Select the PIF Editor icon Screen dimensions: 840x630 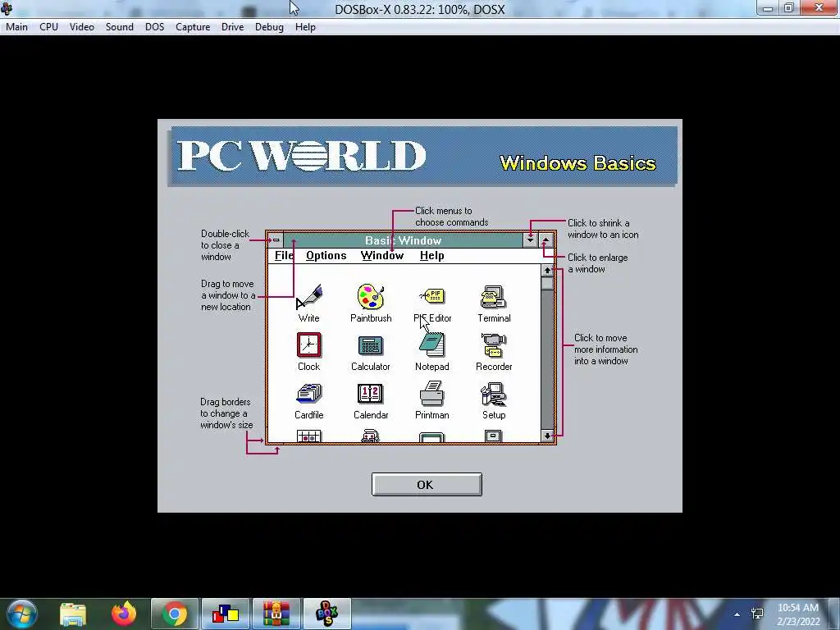(x=432, y=295)
